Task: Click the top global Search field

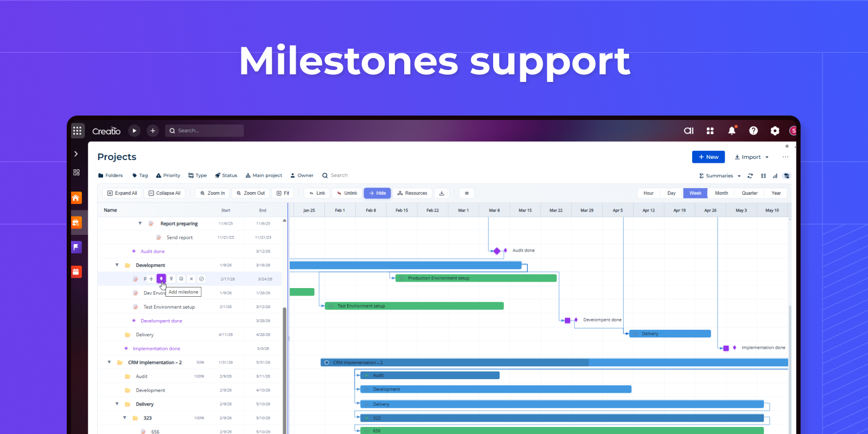Action: [205, 131]
